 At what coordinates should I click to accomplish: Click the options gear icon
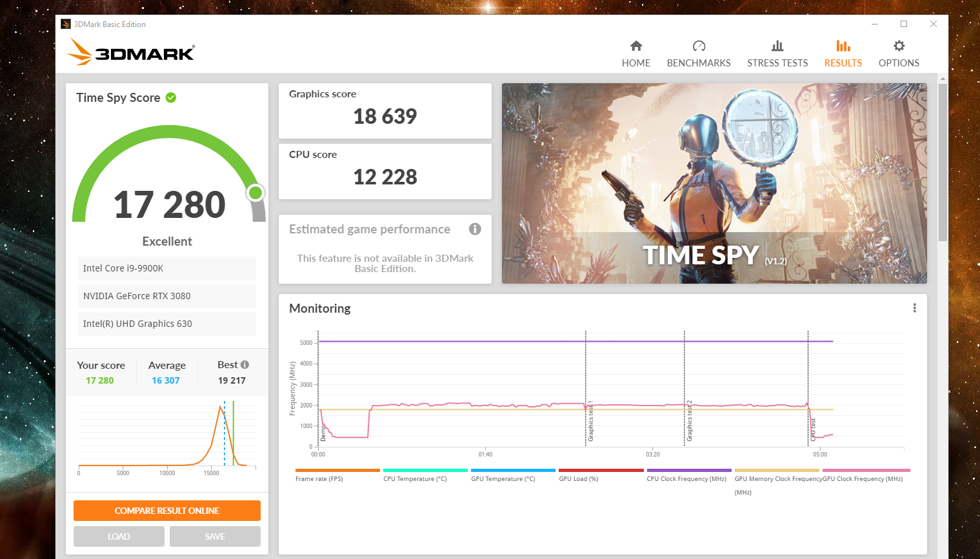(899, 46)
